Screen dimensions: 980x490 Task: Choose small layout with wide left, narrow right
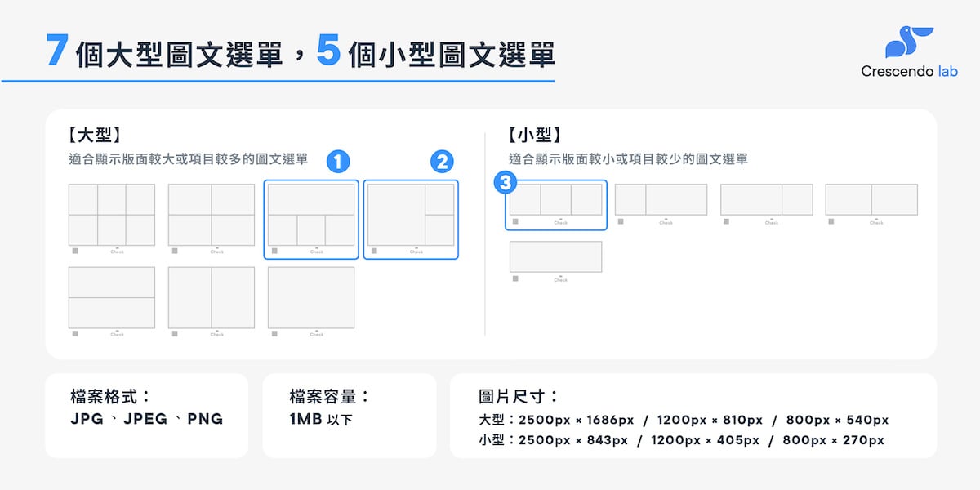tap(766, 199)
